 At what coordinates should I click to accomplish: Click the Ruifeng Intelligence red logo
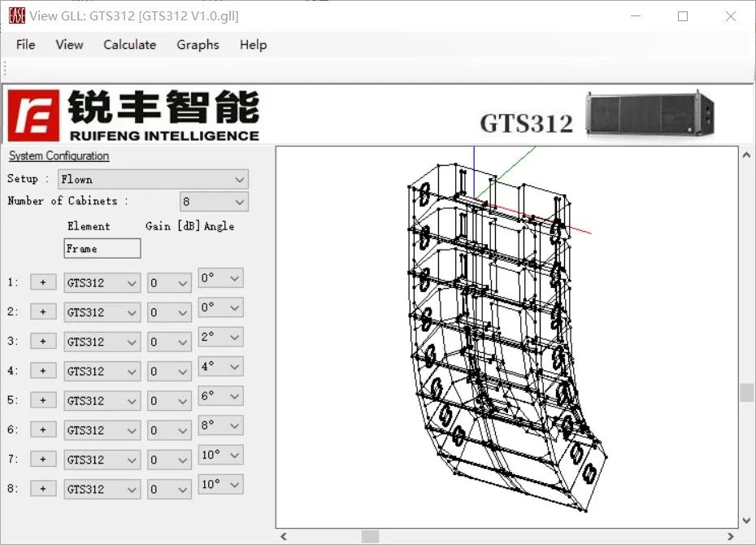pos(33,116)
